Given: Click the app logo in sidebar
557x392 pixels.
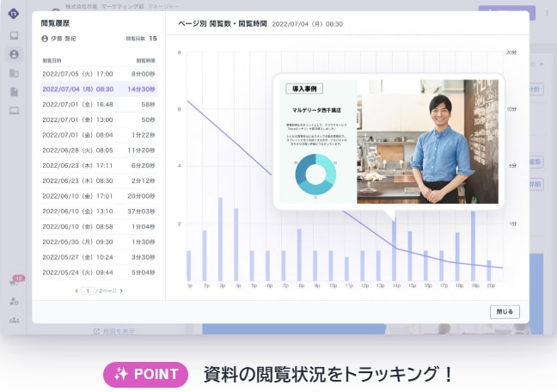Looking at the screenshot, I should click(x=14, y=15).
